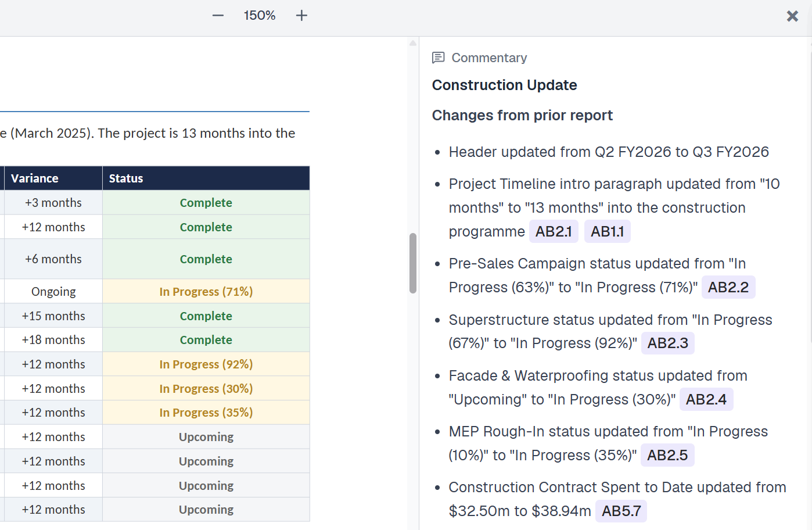812x530 pixels.
Task: Open reference tag AB2.1
Action: 553,231
